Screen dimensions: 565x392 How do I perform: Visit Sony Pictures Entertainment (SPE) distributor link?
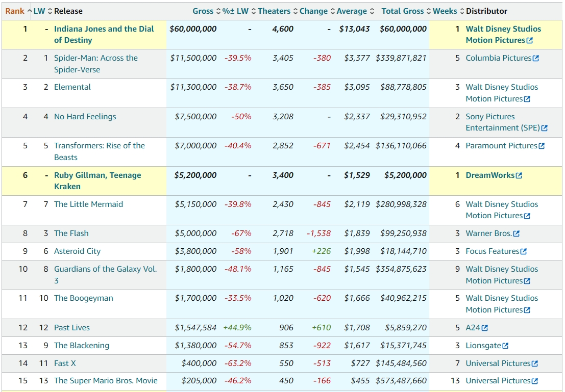click(503, 122)
